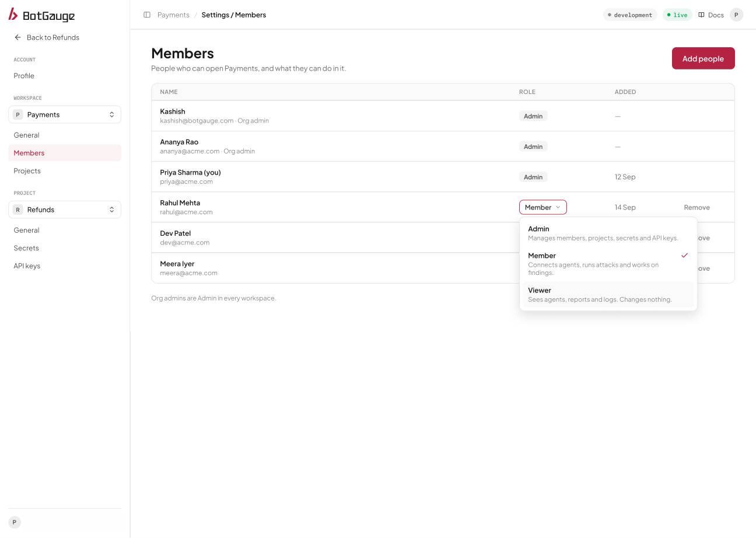Click Payments breadcrumb link
The height and width of the screenshot is (538, 756).
(173, 15)
